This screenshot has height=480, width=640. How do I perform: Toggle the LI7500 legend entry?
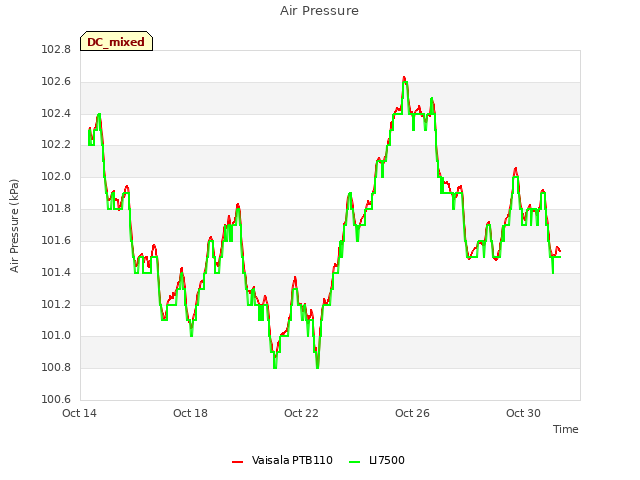377,460
